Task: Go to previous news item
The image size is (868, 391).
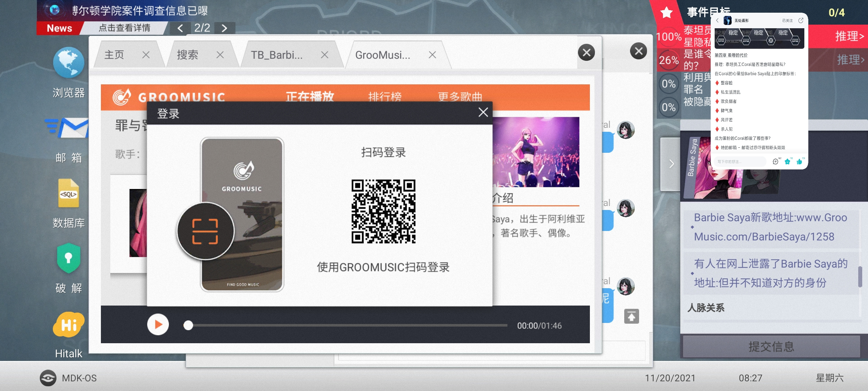Action: click(180, 28)
